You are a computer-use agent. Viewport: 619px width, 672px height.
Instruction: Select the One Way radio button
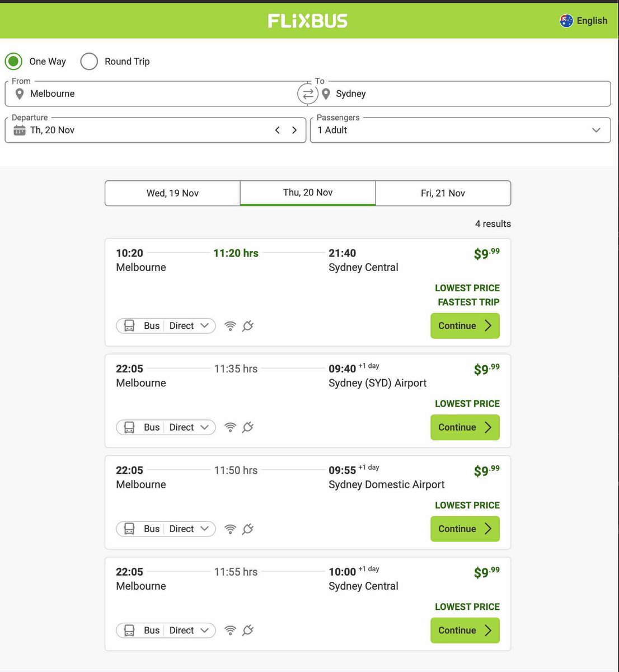[x=13, y=62]
